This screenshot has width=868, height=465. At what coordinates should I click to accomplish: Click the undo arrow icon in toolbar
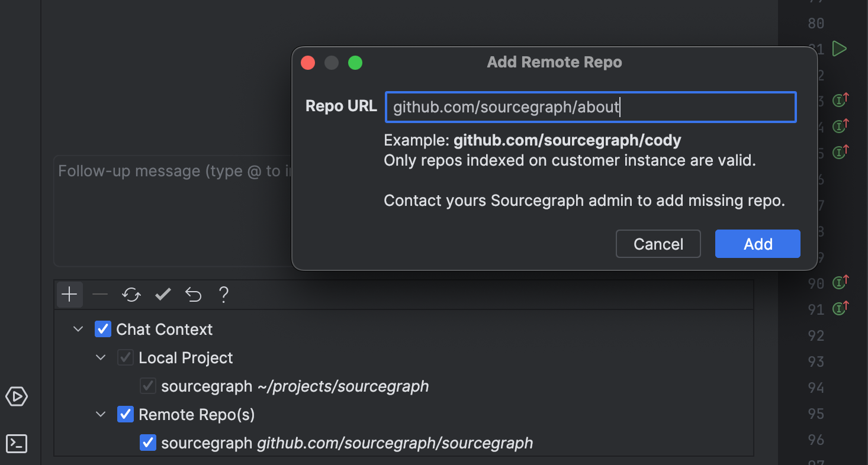(194, 294)
